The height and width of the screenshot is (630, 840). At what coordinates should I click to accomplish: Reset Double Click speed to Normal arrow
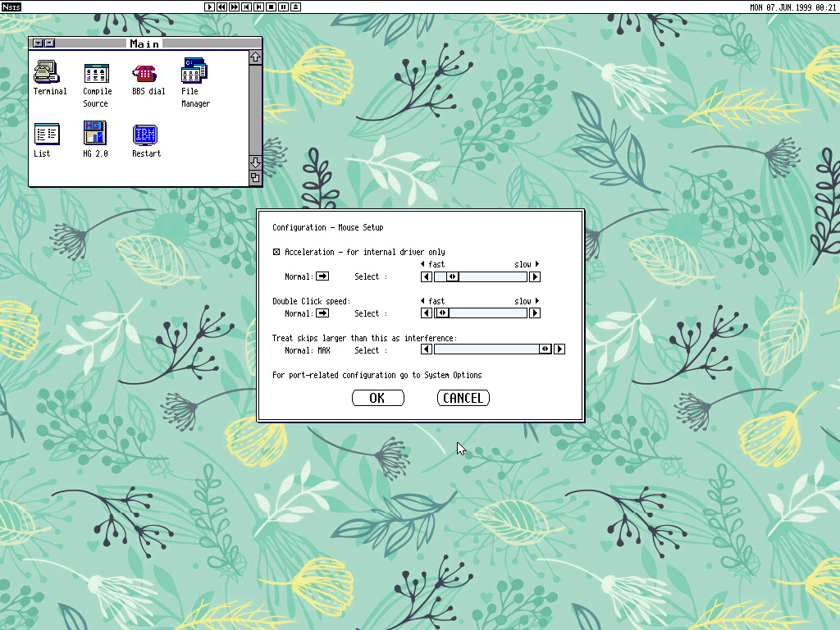[x=322, y=313]
